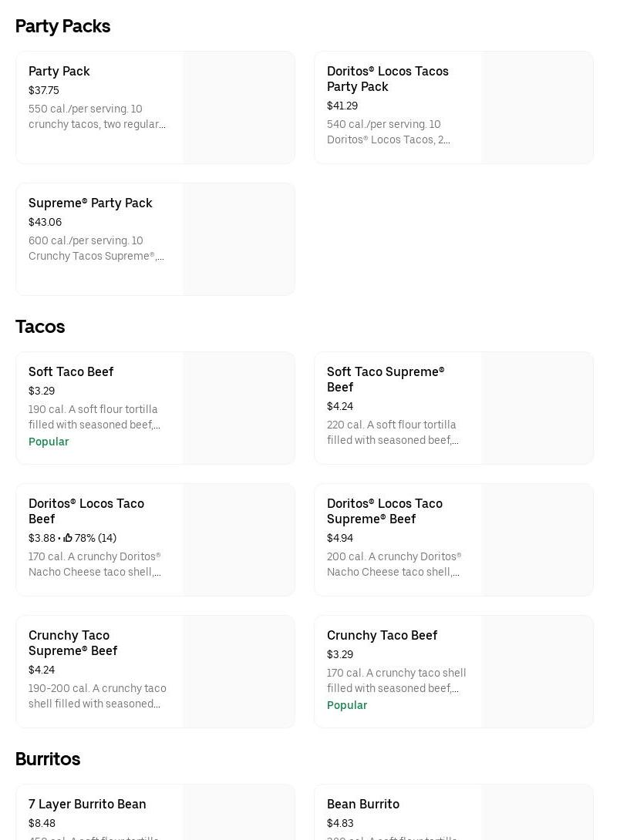Viewport: 620px width, 840px height.
Task: Open the Soft Taco Beef item
Action: 71,371
